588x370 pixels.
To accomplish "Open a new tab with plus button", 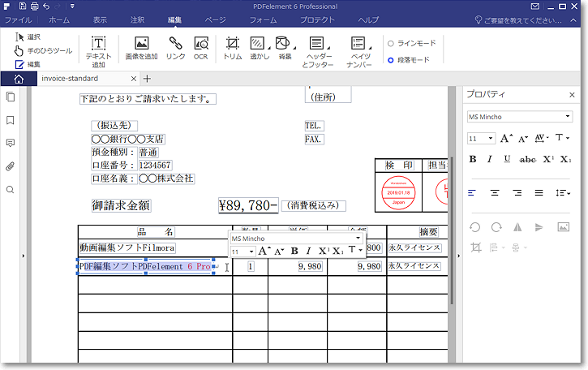I will [x=147, y=79].
